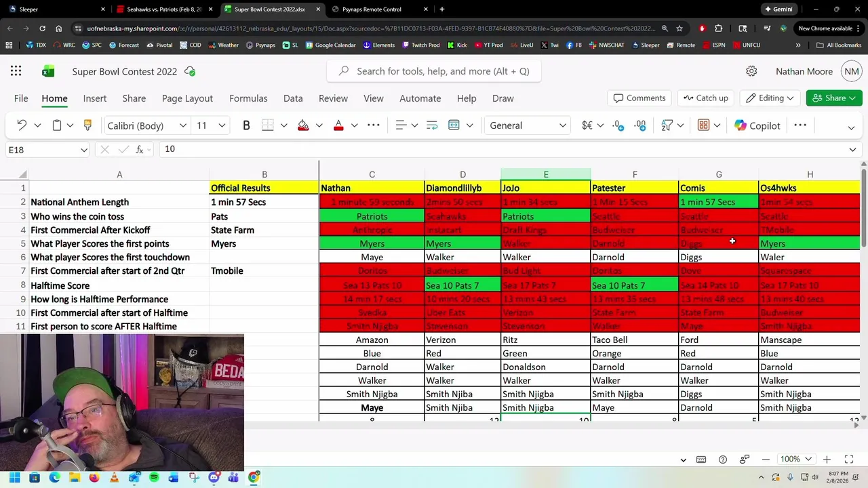Click the text alignment icon

401,125
